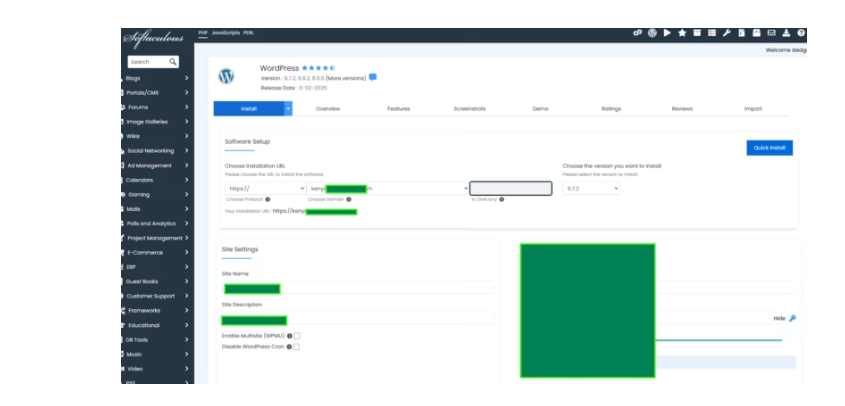Click the Softaculous logo
This screenshot has height=406, width=845.
coord(154,39)
